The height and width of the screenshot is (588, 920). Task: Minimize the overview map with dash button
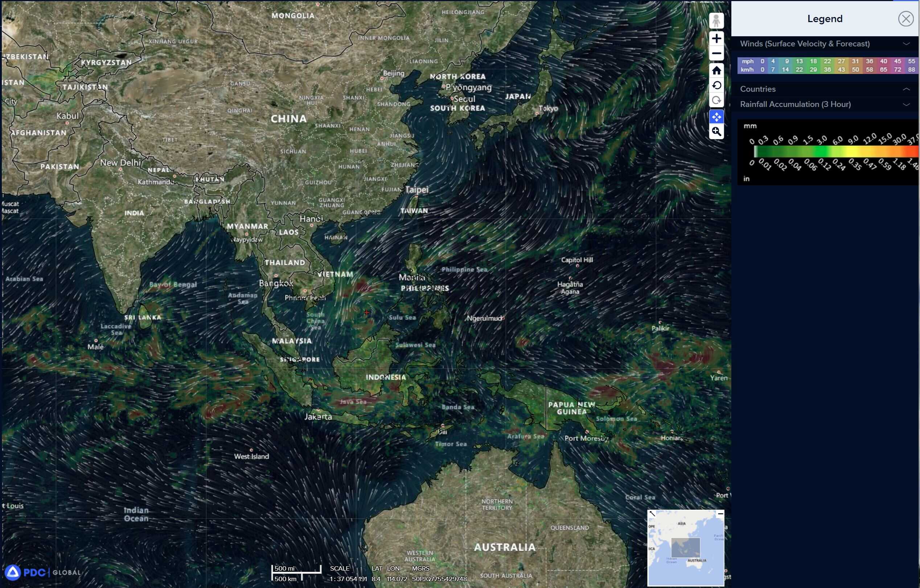point(720,514)
